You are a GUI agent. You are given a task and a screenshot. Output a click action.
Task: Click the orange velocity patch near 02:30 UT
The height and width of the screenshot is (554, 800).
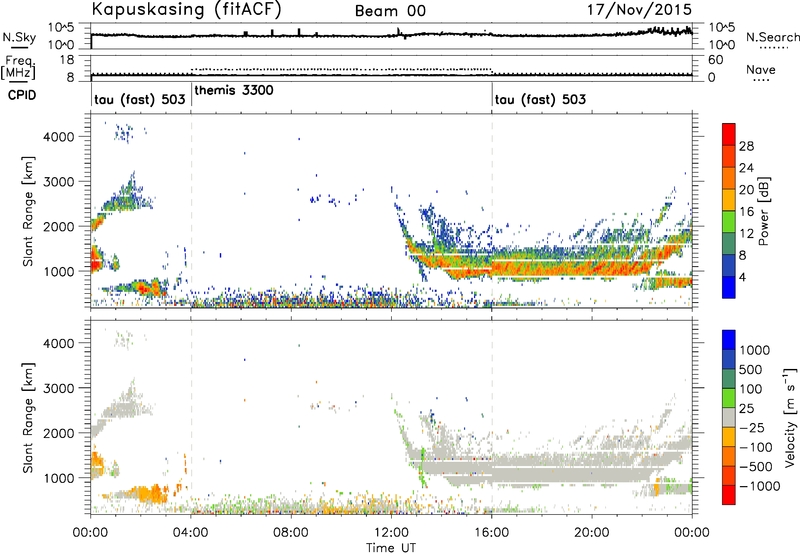point(151,495)
